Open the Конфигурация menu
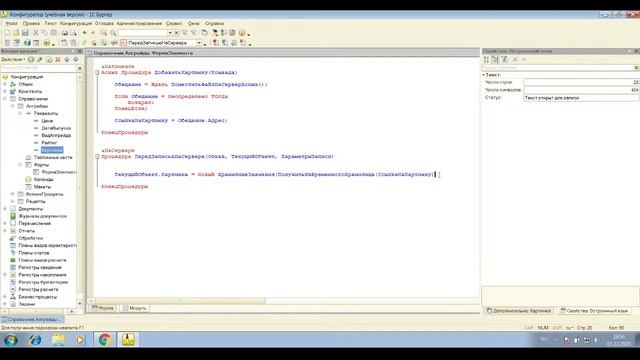The height and width of the screenshot is (360, 640). (x=76, y=24)
